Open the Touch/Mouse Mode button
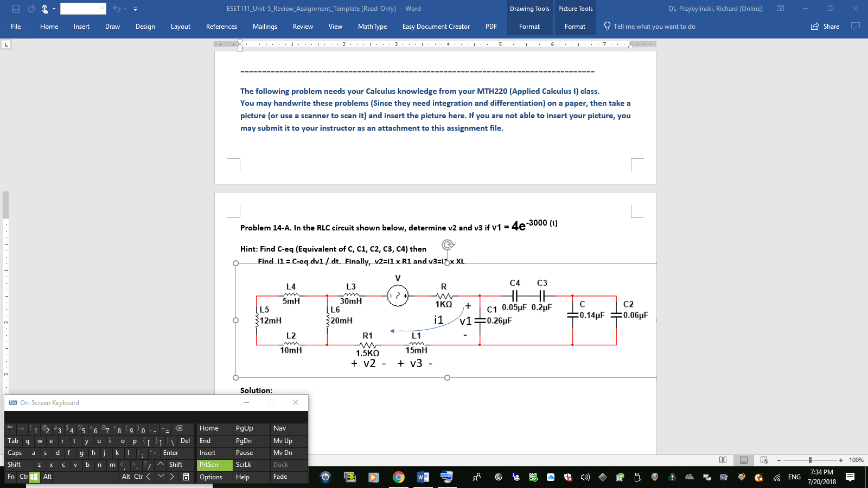868x488 pixels. 45,9
